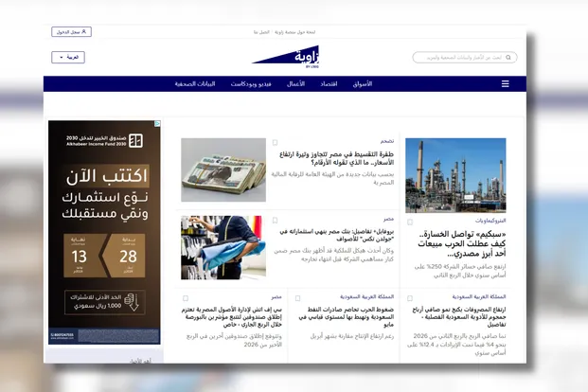
Task: Click مصر tag above CFH article
Action: 276,296
